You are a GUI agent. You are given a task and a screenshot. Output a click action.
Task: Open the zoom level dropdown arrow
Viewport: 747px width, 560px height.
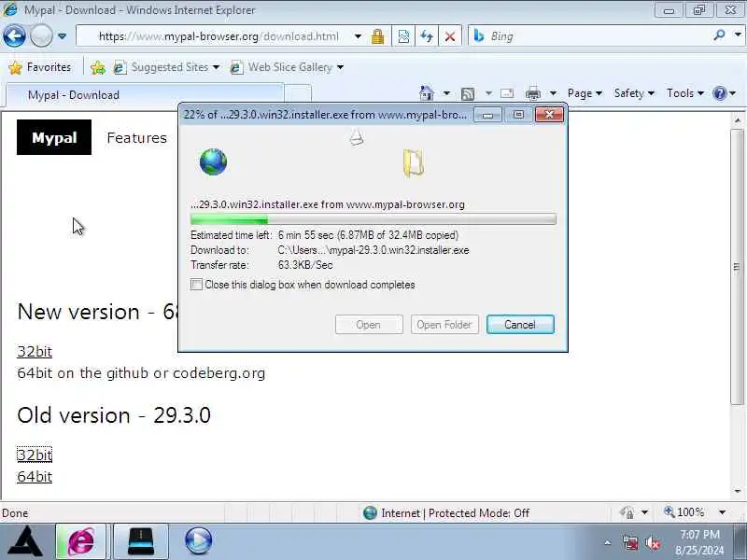pyautogui.click(x=722, y=512)
